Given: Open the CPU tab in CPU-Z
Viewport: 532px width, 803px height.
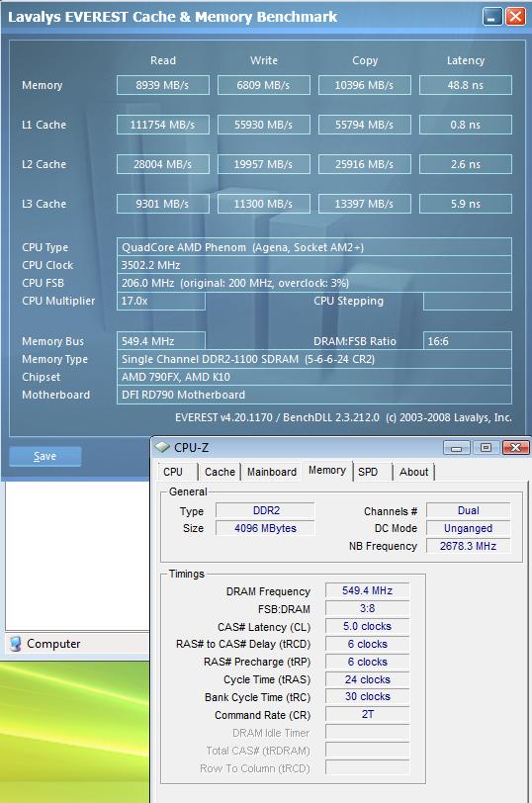Looking at the screenshot, I should click(173, 472).
